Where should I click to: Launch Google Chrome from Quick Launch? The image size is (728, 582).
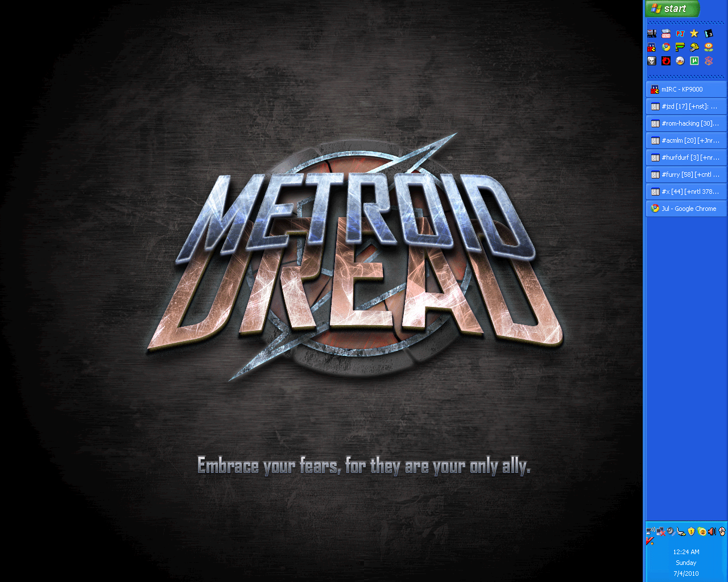point(666,47)
